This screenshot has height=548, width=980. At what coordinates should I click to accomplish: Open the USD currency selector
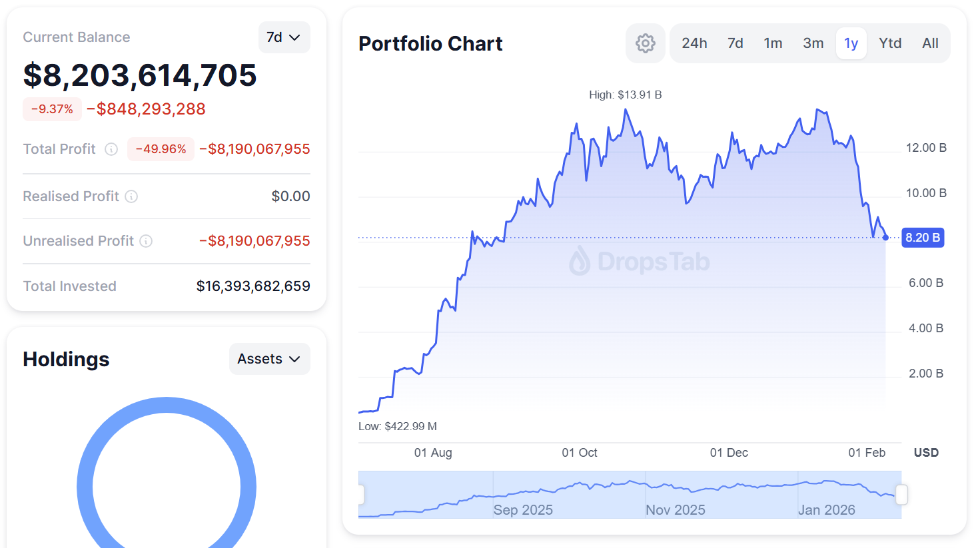click(925, 452)
